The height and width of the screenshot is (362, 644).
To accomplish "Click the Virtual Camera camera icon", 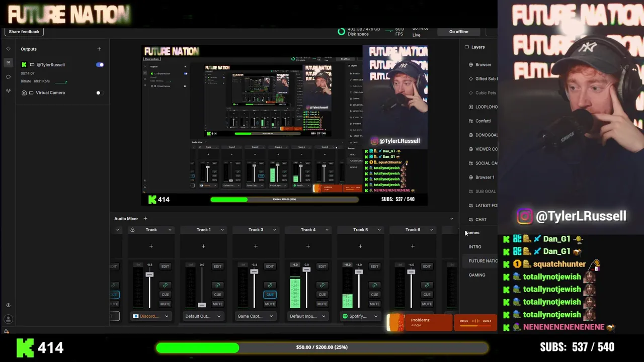I will (x=24, y=93).
